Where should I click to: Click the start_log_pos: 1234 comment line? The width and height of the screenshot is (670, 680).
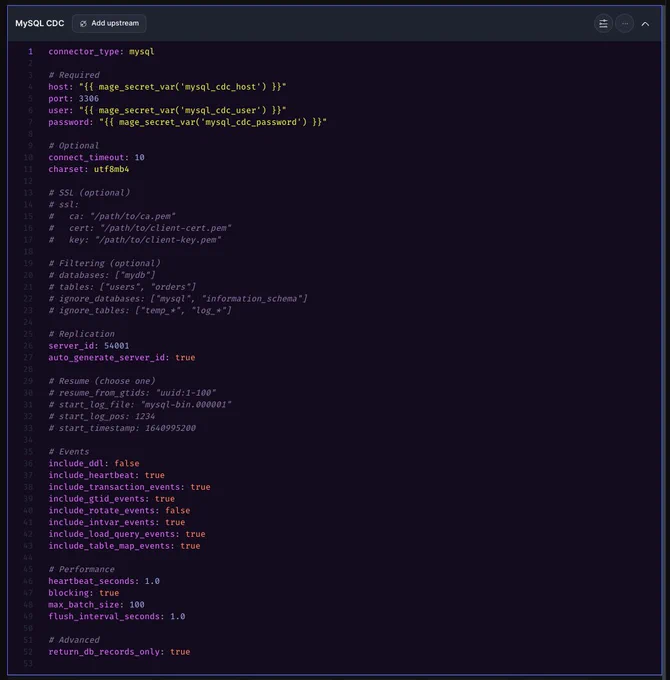click(x=101, y=416)
